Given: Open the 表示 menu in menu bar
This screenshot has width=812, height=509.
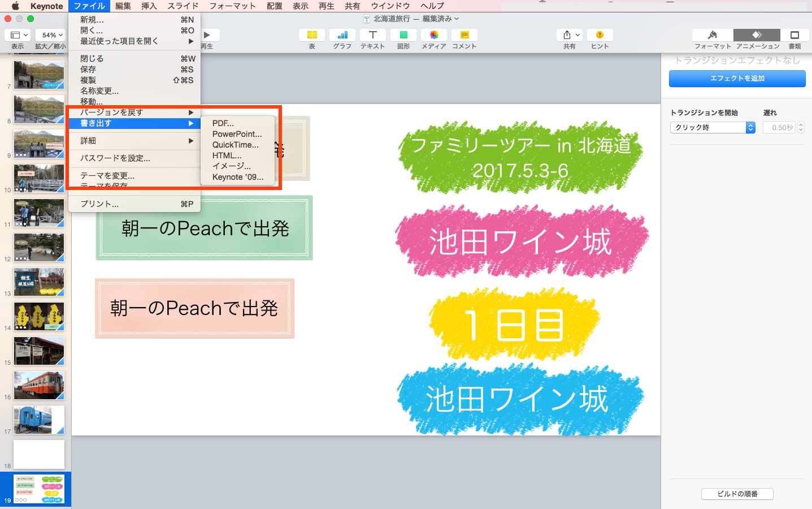Looking at the screenshot, I should pos(301,6).
